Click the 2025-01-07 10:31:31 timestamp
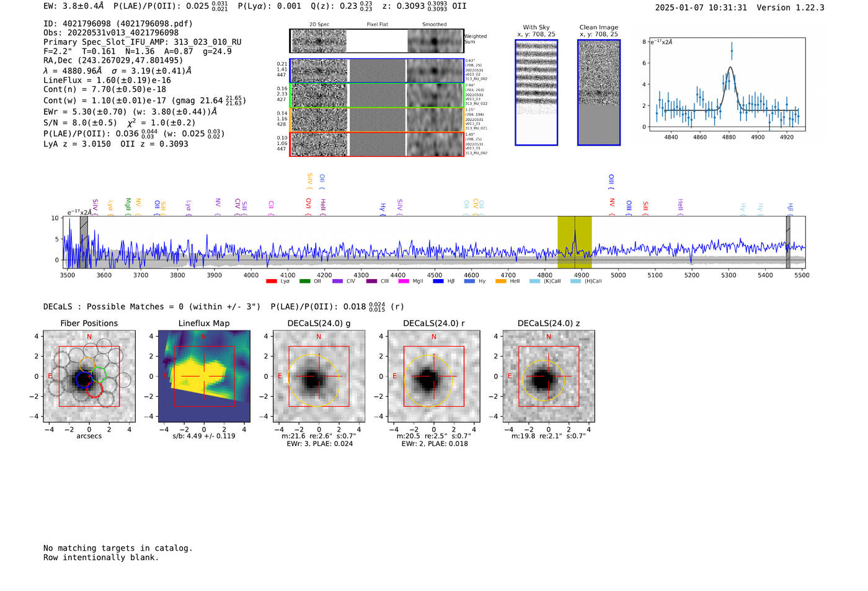 [701, 7]
